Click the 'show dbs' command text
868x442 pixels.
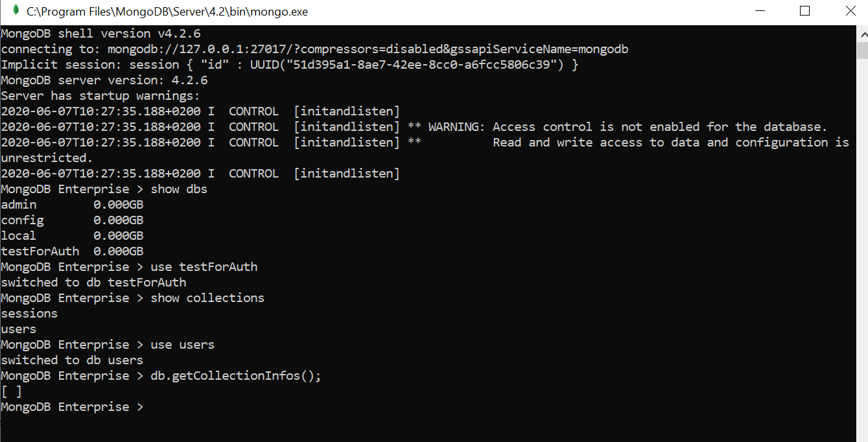(179, 189)
